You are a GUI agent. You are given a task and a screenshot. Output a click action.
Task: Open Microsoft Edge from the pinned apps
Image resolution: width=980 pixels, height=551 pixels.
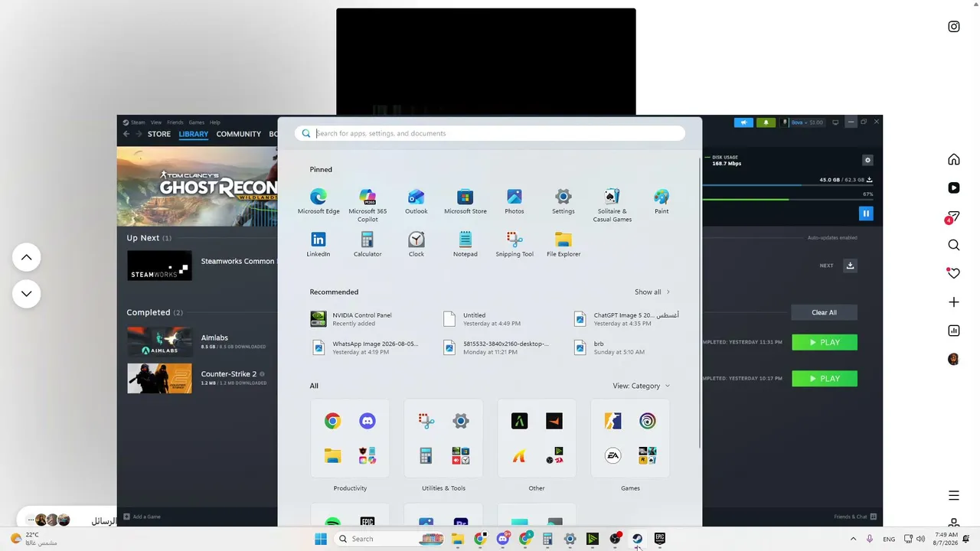[x=318, y=201]
